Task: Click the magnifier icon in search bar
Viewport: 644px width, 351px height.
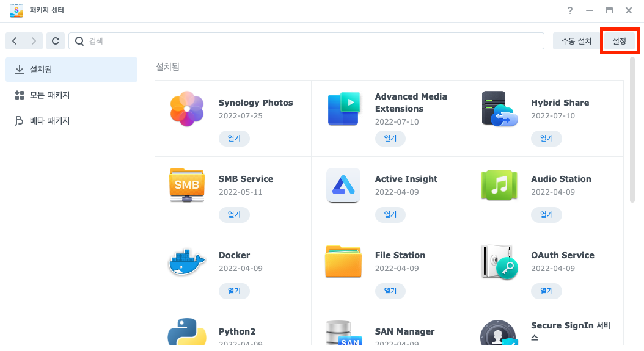Action: tap(79, 41)
